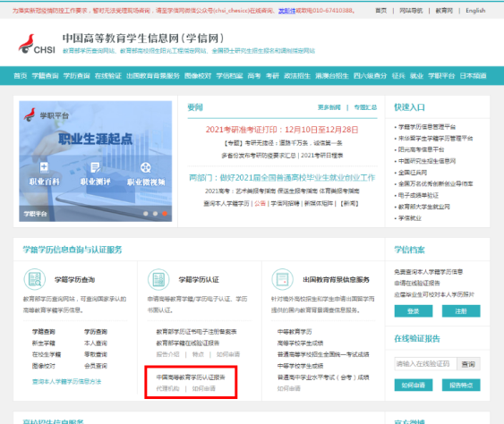Click the 发邮件 link in the notice
The width and height of the screenshot is (504, 424).
coord(286,11)
